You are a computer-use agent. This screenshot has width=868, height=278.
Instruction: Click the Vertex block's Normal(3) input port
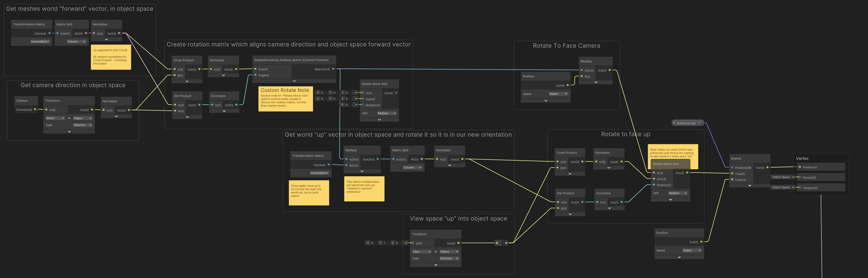(800, 177)
